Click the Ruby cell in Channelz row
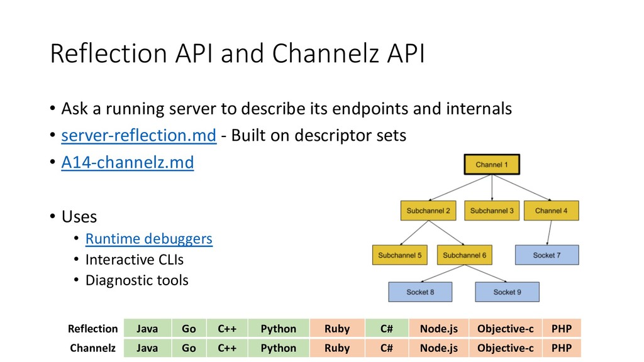Viewport: 644px width, 362px height. point(337,348)
